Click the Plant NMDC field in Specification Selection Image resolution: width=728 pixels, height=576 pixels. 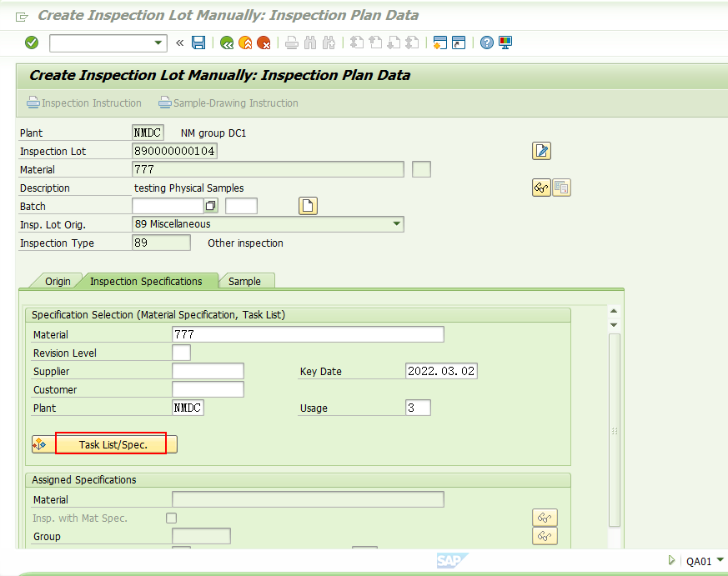(188, 408)
